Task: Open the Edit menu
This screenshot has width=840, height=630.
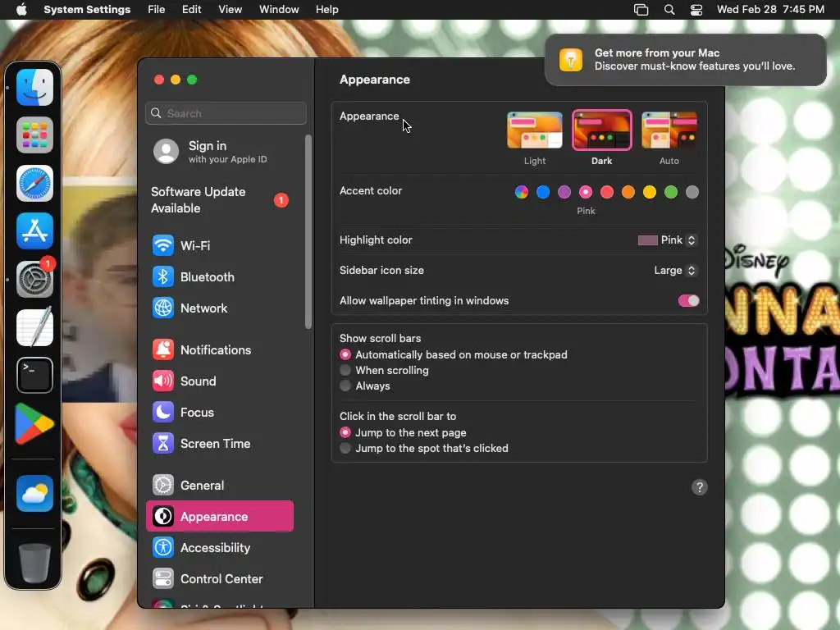Action: click(x=191, y=10)
